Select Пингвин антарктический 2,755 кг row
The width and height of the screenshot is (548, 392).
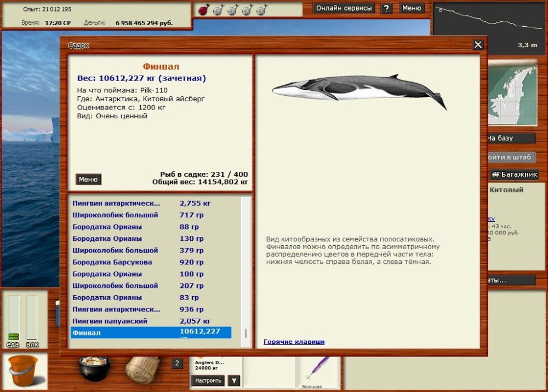click(x=151, y=203)
